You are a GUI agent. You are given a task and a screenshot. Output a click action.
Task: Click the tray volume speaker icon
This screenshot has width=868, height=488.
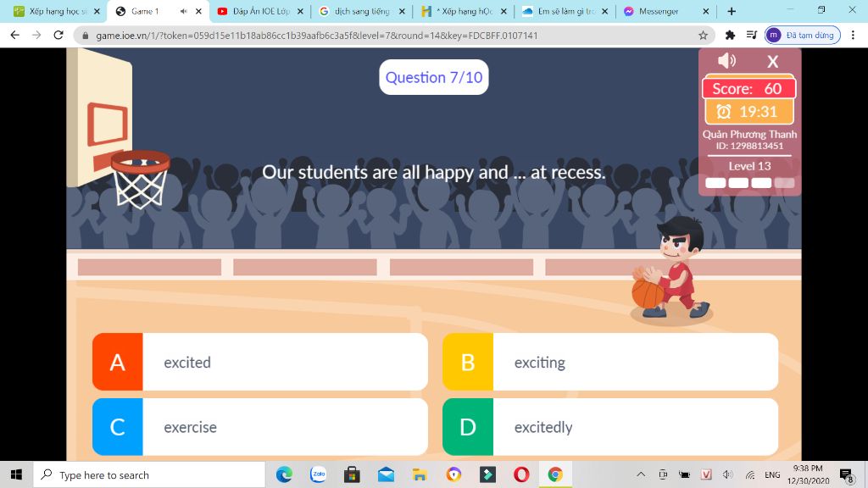(x=728, y=474)
